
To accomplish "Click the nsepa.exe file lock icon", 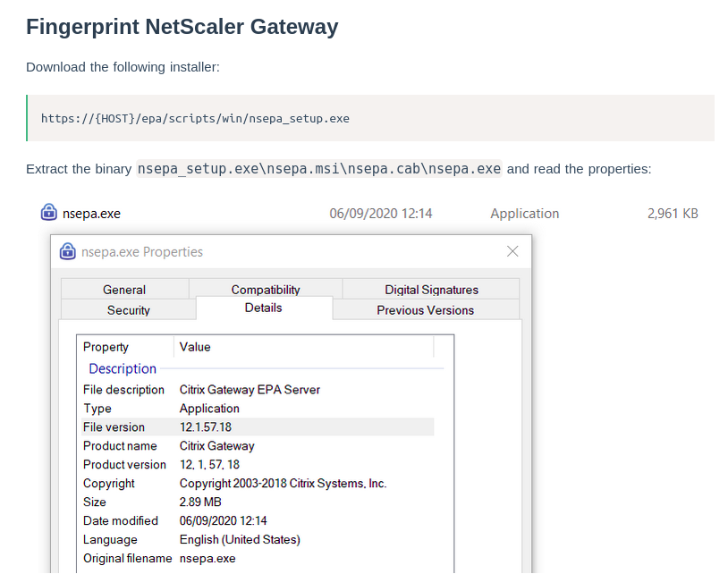I will (49, 213).
